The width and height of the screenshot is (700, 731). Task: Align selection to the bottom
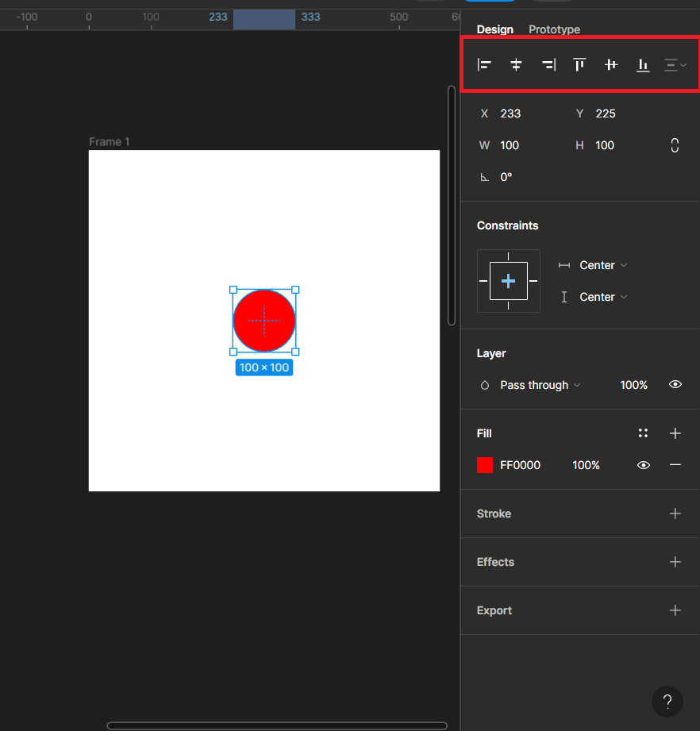click(x=643, y=65)
